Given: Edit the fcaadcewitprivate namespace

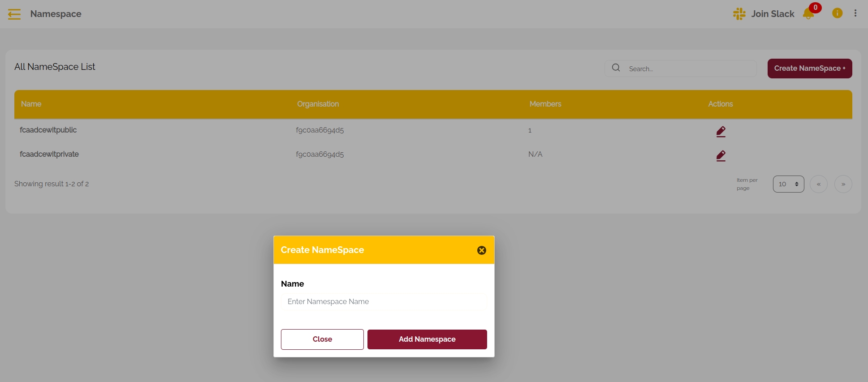Looking at the screenshot, I should pos(721,155).
